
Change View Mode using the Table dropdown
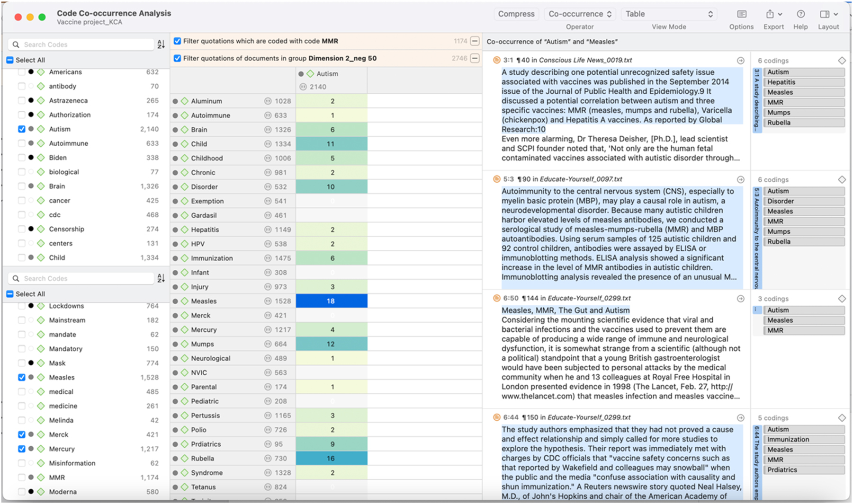(x=668, y=14)
